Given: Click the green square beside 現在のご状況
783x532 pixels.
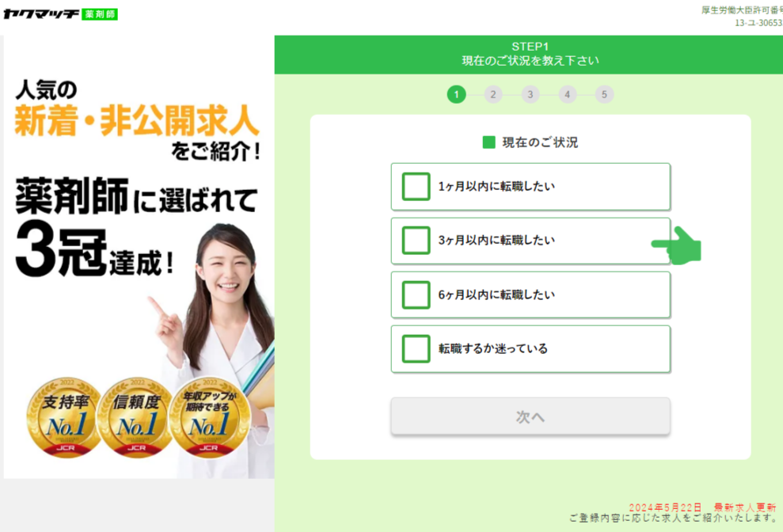Looking at the screenshot, I should pos(488,142).
